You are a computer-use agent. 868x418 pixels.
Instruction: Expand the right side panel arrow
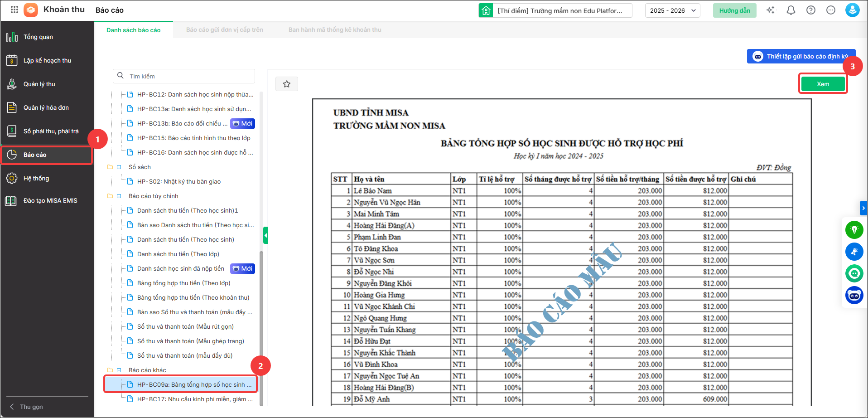[863, 208]
